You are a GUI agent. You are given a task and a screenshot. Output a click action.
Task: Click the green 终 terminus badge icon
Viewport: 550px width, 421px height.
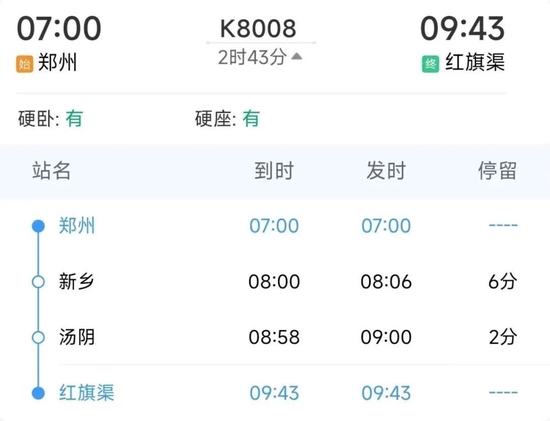point(430,64)
